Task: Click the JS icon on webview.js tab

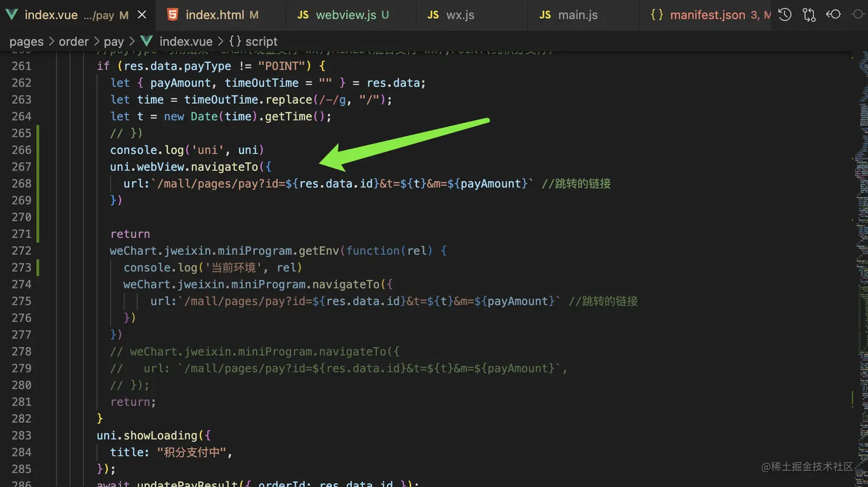Action: 303,15
